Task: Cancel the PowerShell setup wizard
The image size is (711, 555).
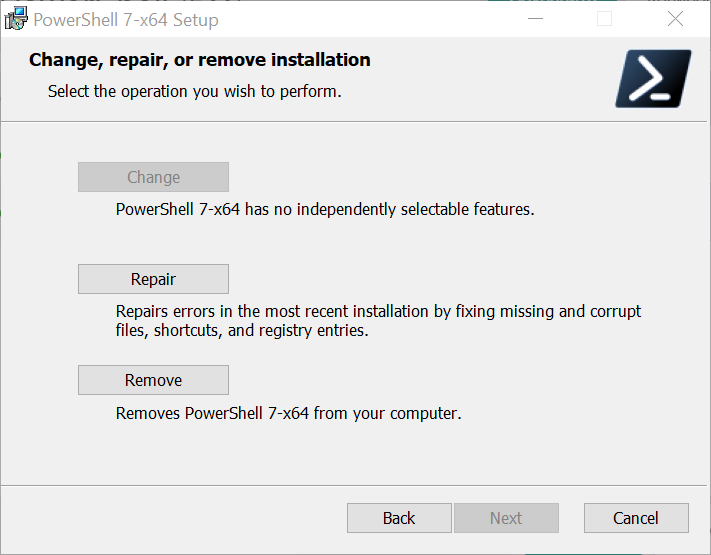Action: coord(636,518)
